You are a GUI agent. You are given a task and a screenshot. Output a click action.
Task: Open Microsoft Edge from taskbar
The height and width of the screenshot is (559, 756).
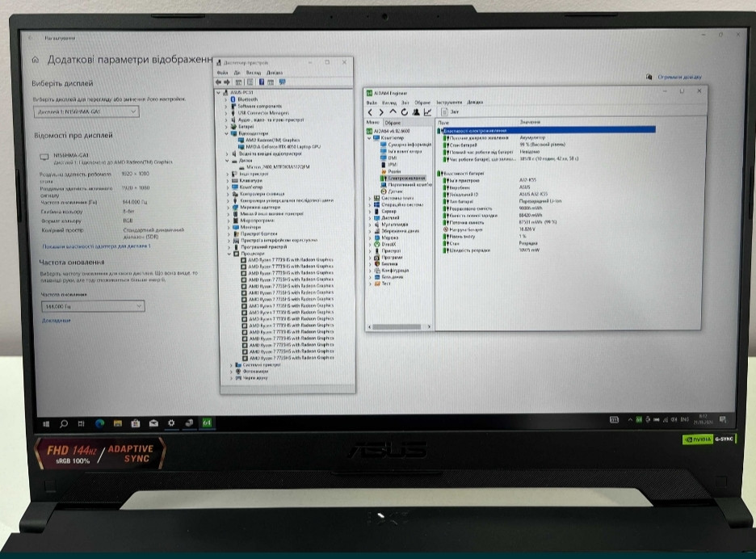tap(99, 422)
